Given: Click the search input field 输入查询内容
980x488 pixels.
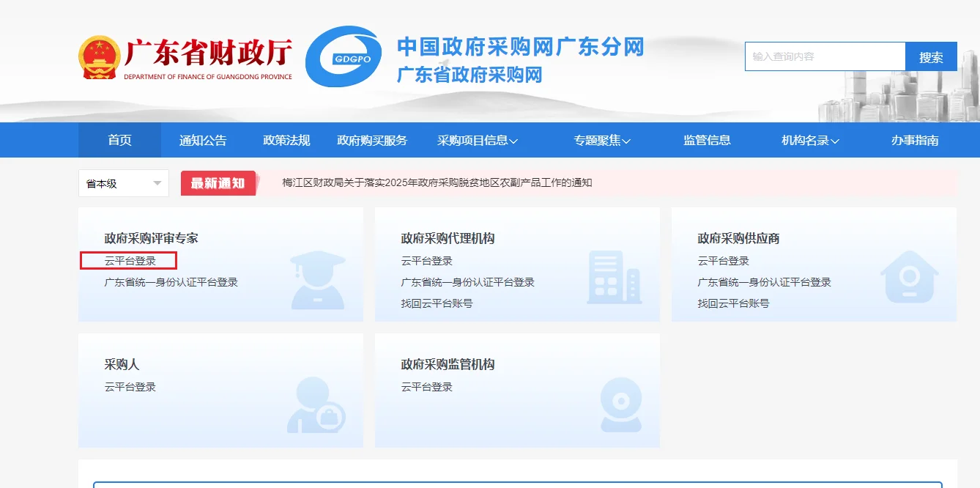Looking at the screenshot, I should tap(825, 56).
